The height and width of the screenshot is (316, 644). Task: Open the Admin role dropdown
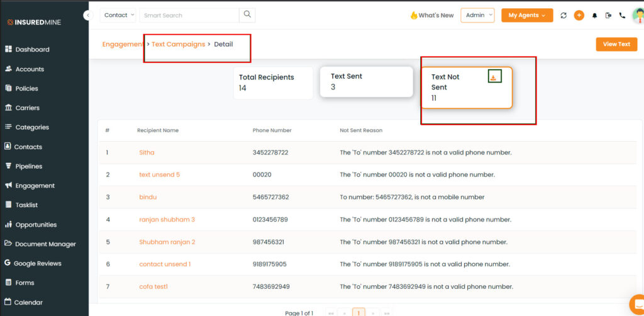(x=478, y=15)
